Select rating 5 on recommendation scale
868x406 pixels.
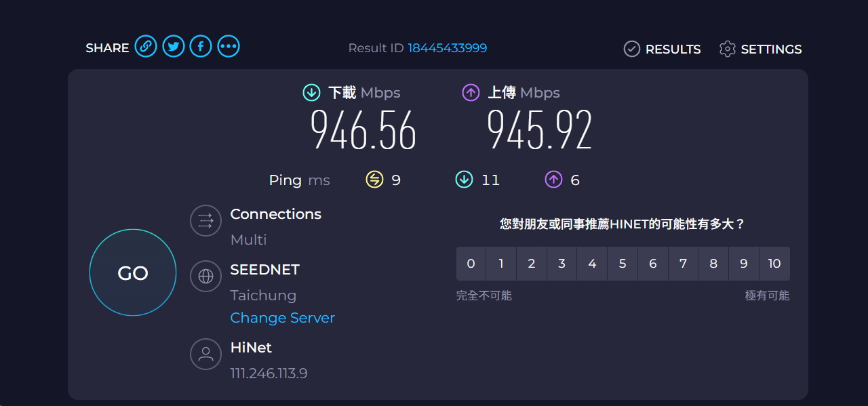pyautogui.click(x=623, y=264)
